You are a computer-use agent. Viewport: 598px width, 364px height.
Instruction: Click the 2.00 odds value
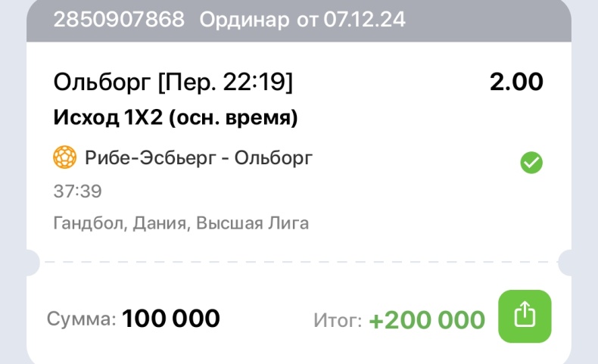(x=516, y=82)
